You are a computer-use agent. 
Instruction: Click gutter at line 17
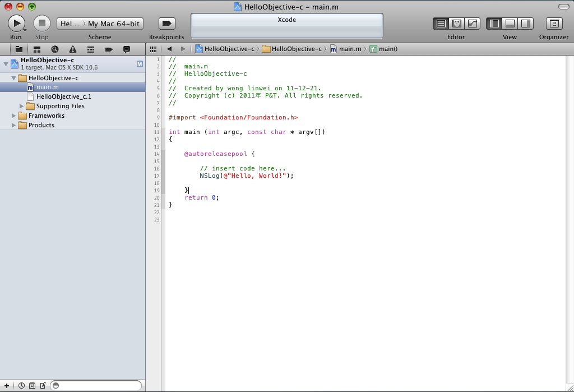pos(156,176)
